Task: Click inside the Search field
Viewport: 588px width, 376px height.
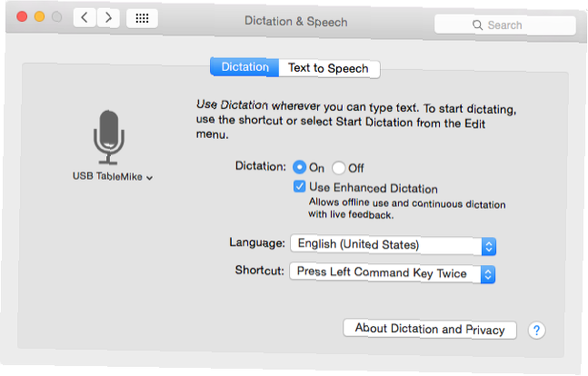Action: coord(505,25)
